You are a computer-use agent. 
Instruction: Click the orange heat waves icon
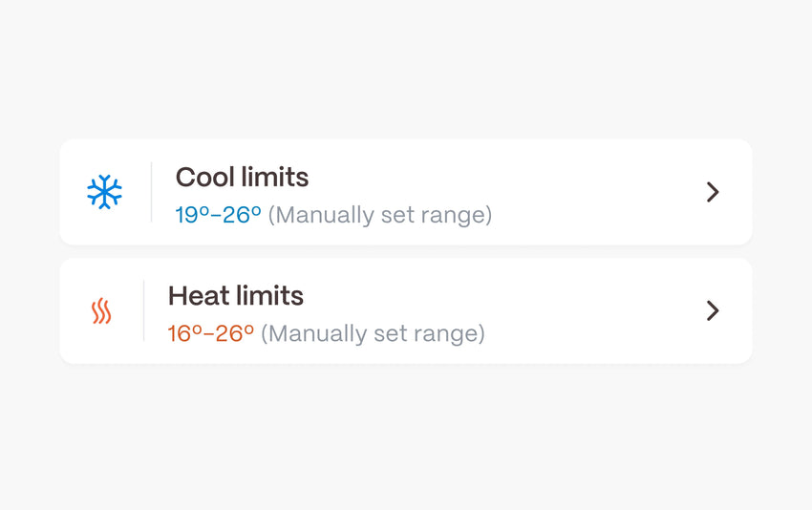tap(101, 311)
